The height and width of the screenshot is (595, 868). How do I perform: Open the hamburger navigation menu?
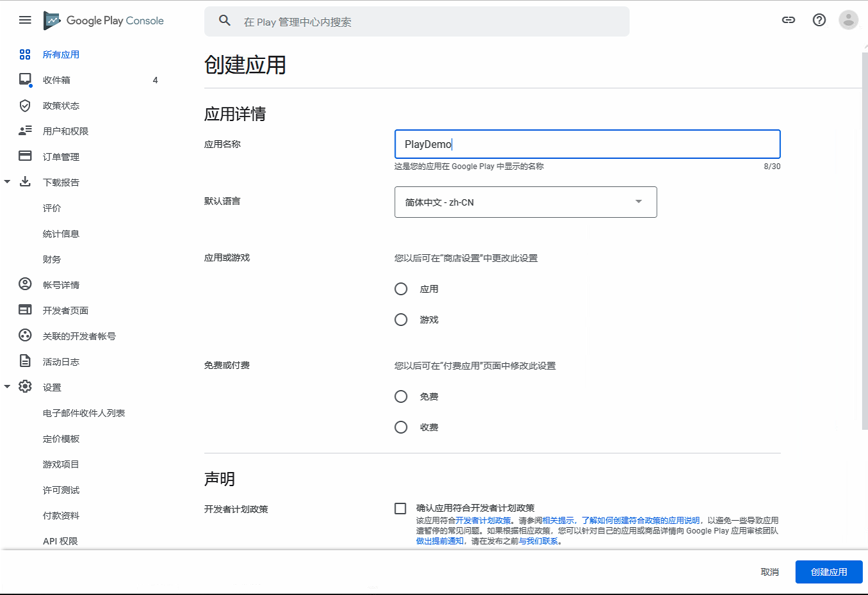(x=25, y=20)
